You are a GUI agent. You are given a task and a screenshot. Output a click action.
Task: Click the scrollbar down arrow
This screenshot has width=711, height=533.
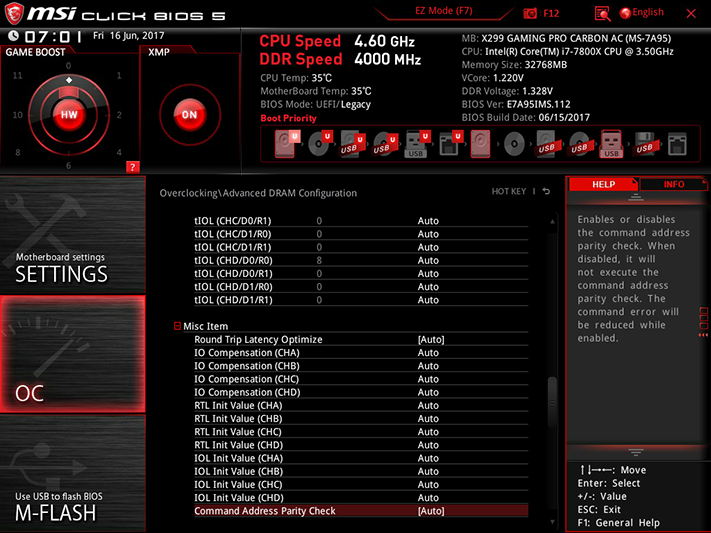click(552, 522)
